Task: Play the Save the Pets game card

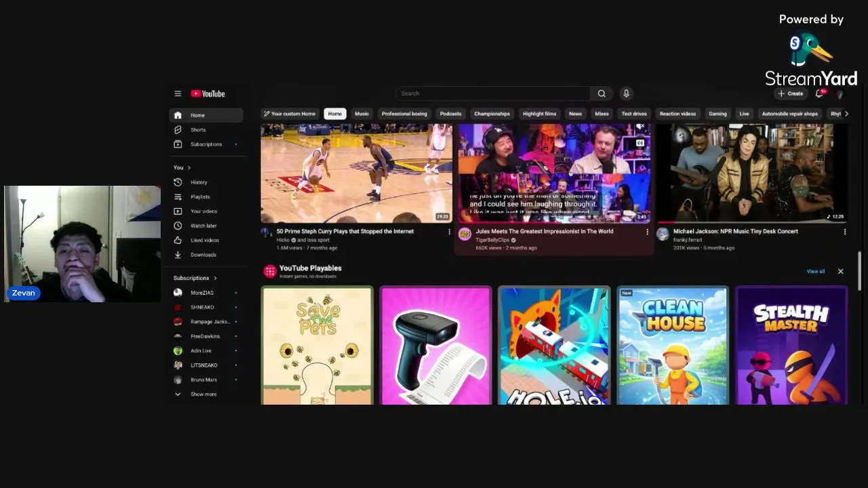Action: [317, 346]
